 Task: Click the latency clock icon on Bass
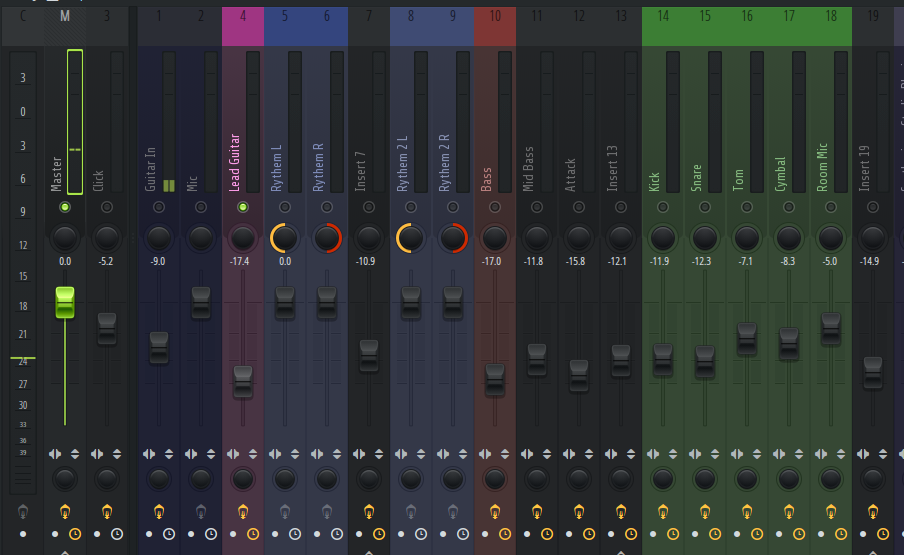[x=504, y=534]
